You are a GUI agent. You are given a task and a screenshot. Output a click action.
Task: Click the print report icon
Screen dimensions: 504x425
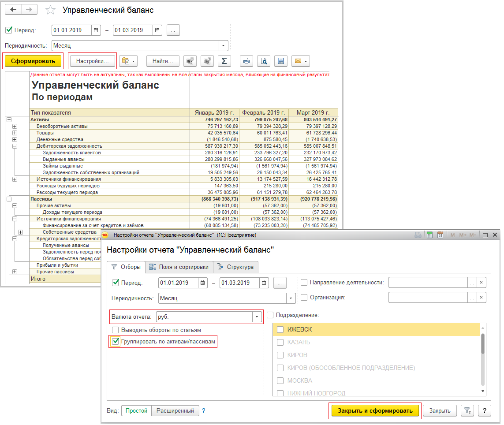[246, 61]
